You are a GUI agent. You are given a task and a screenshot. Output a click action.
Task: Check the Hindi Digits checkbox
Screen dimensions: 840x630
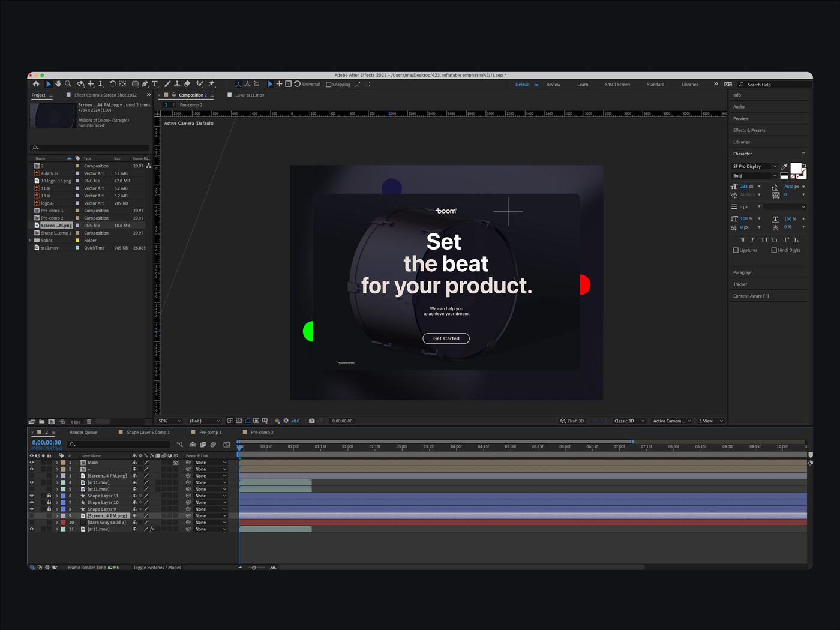click(x=774, y=250)
